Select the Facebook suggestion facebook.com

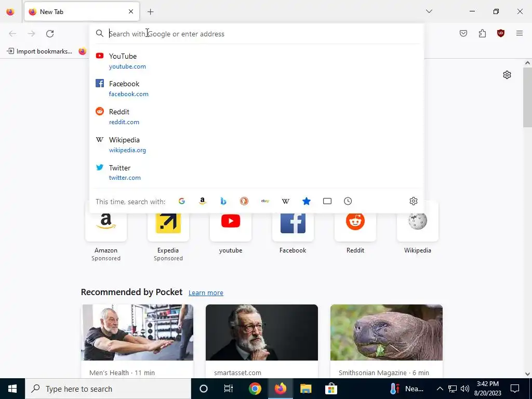tap(257, 88)
